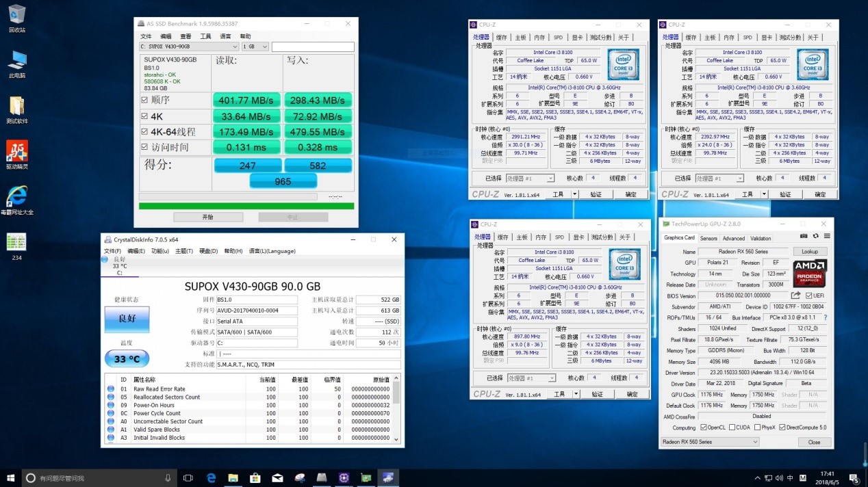Click the BIOS export arrow icon in GPU-Z
This screenshot has height=487, width=868.
pyautogui.click(x=795, y=295)
